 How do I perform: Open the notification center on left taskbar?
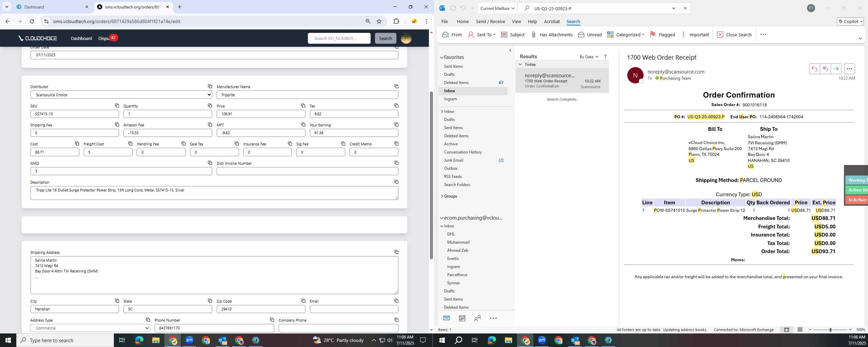tap(423, 340)
